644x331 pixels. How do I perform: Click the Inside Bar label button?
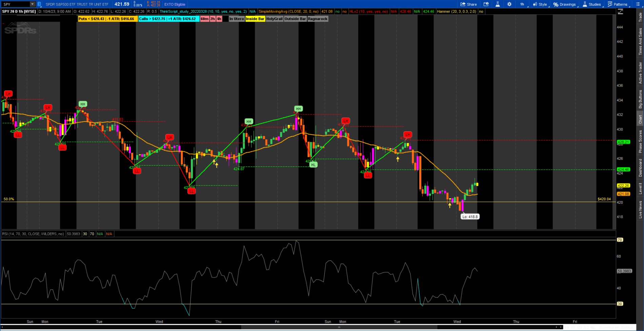point(255,19)
